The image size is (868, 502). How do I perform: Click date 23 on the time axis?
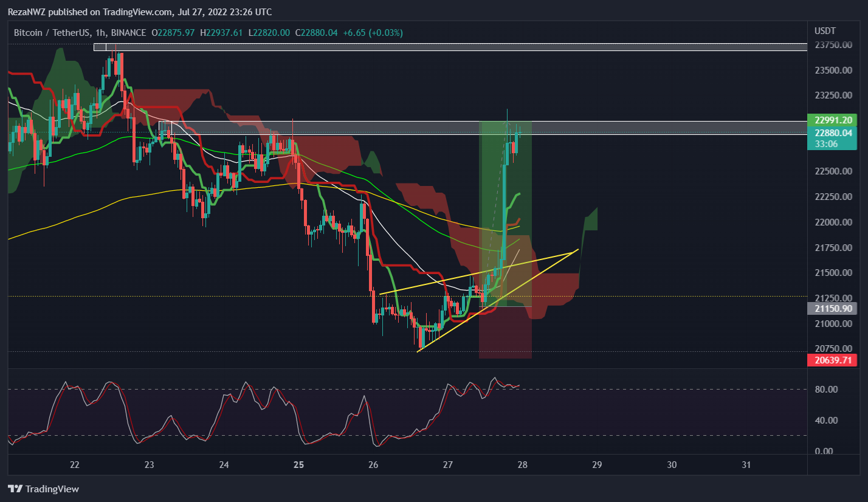coord(150,465)
